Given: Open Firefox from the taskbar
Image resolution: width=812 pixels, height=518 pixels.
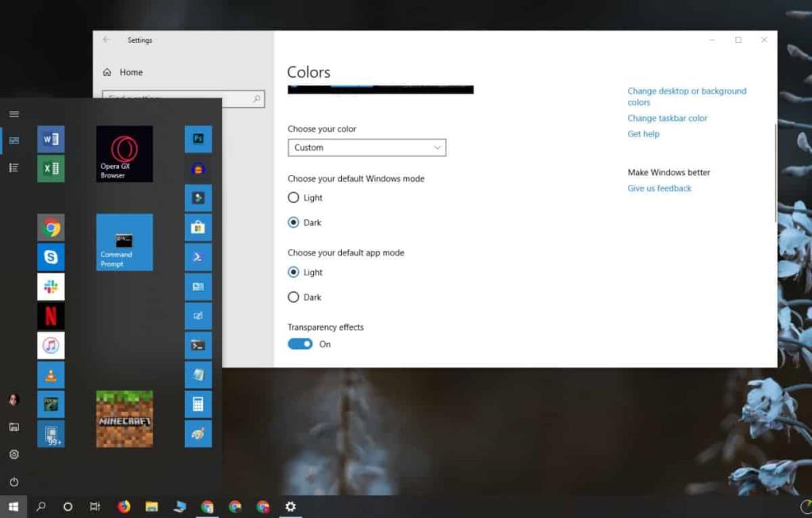Looking at the screenshot, I should click(124, 506).
